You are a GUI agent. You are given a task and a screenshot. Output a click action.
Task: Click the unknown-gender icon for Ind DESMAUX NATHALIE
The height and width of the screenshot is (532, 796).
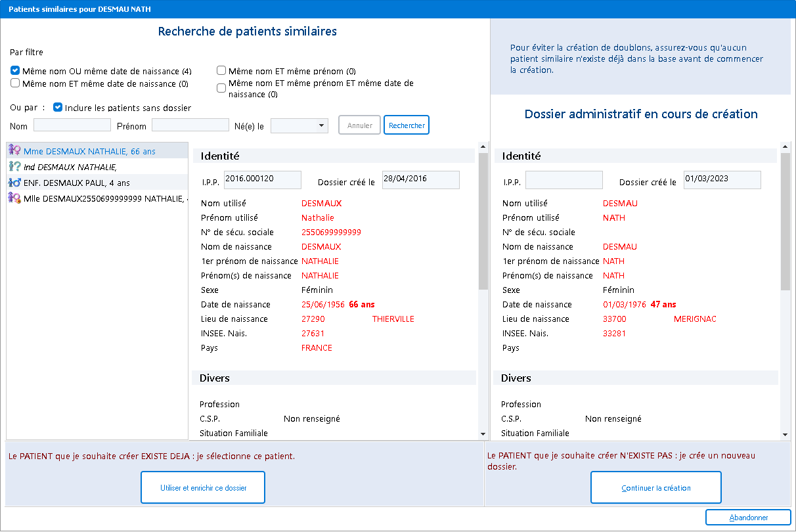click(x=14, y=167)
